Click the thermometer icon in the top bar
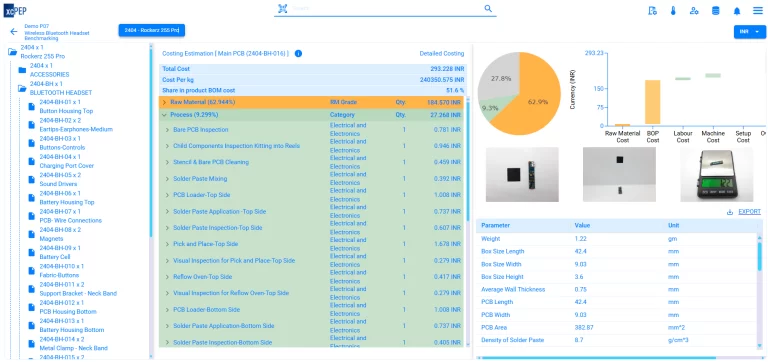 673,11
